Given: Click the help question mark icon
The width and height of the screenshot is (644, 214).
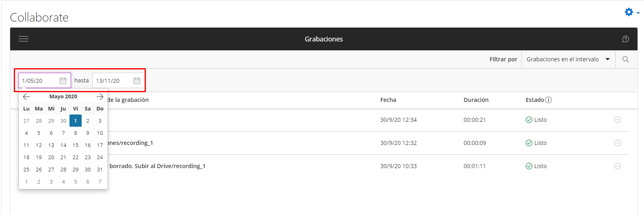Looking at the screenshot, I should point(625,39).
